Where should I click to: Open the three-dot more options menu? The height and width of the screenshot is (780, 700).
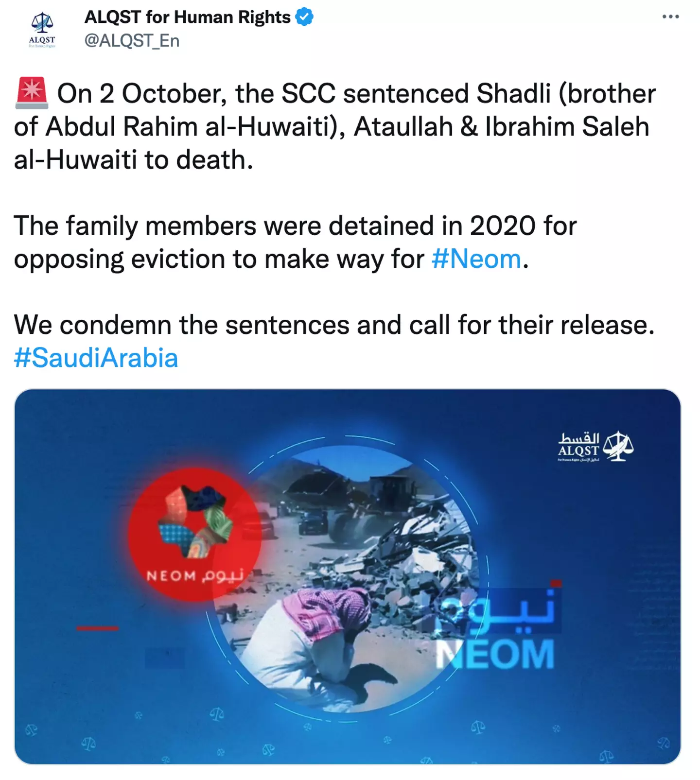pos(670,17)
